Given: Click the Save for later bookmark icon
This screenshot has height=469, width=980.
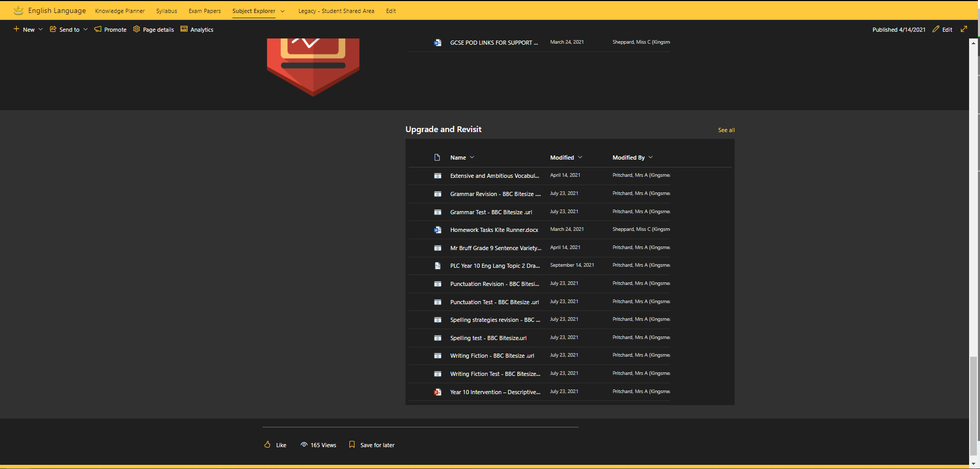Looking at the screenshot, I should tap(352, 445).
